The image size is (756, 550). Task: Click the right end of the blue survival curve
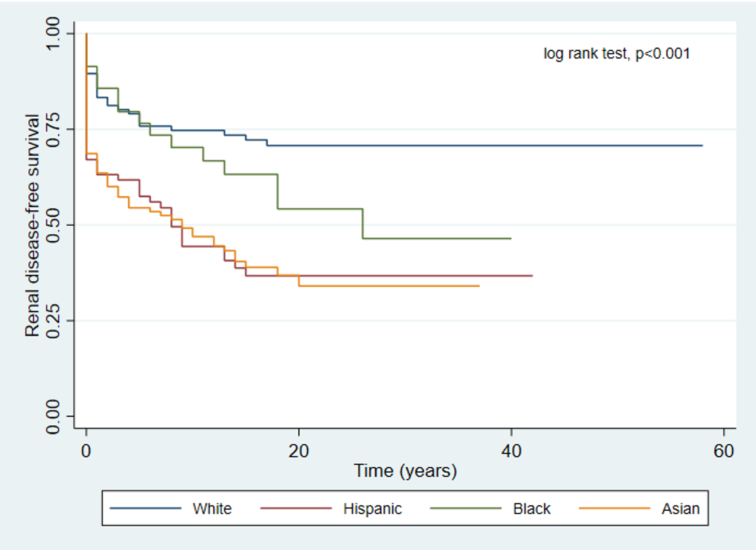(702, 146)
